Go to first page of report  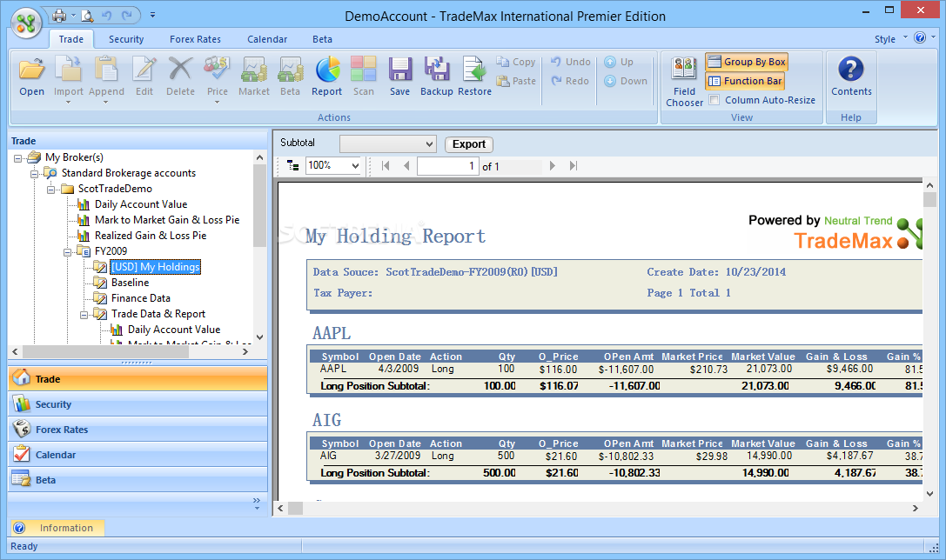point(386,166)
